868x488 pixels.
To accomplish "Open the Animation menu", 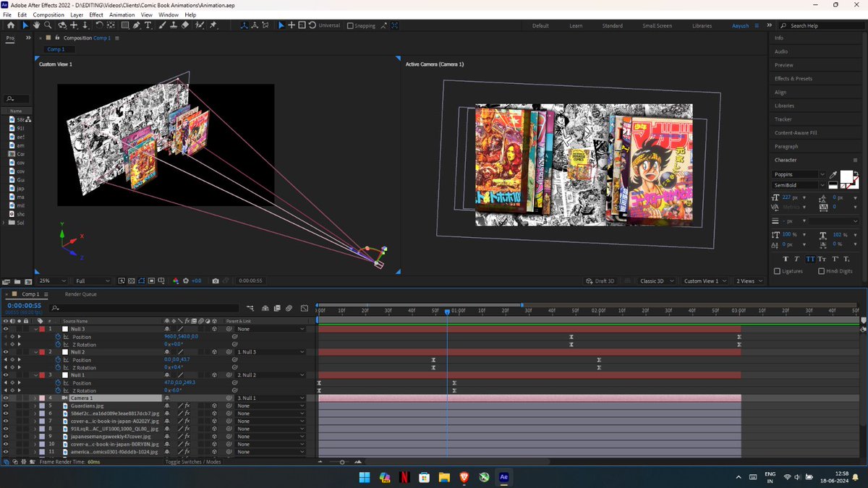I will tap(122, 14).
